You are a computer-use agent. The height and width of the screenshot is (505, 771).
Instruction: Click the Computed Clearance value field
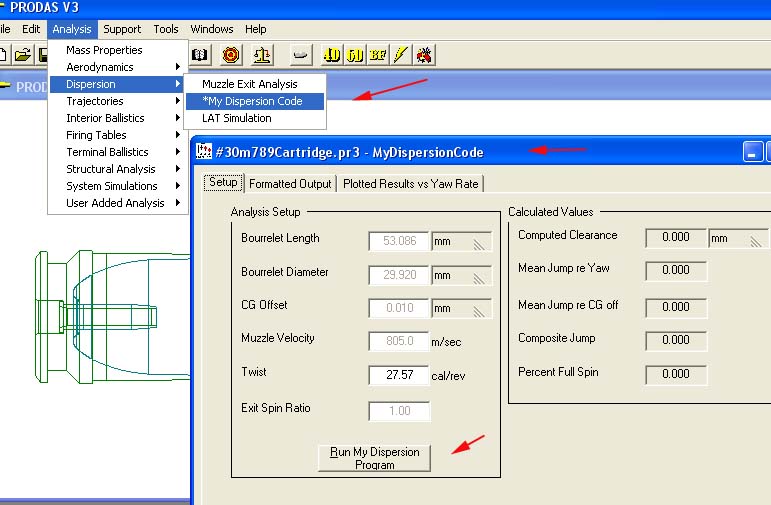click(676, 238)
